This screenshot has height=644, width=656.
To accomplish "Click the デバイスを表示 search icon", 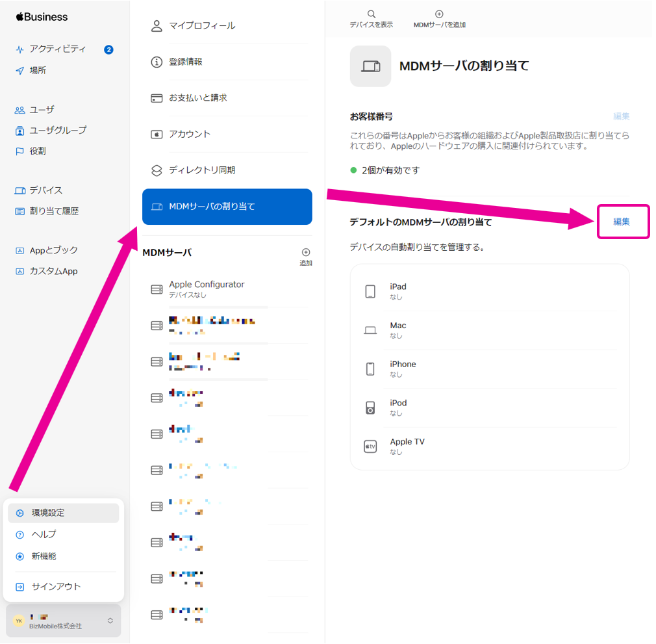I will [x=371, y=14].
